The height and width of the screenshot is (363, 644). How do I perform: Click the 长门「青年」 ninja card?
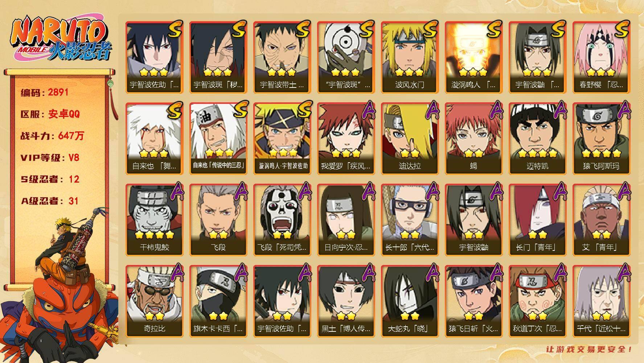537,220
